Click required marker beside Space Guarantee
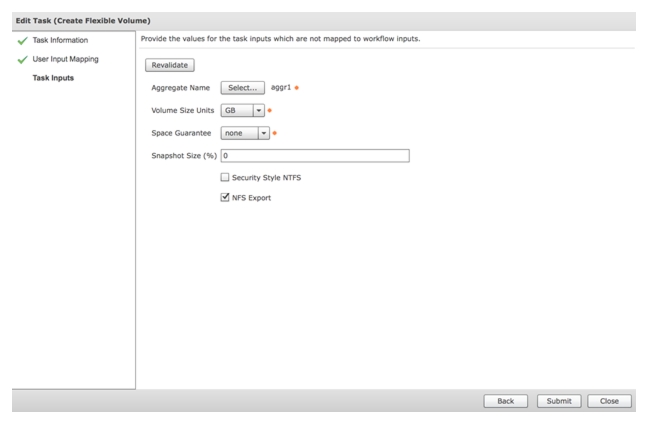This screenshot has width=649, height=425. [x=274, y=133]
